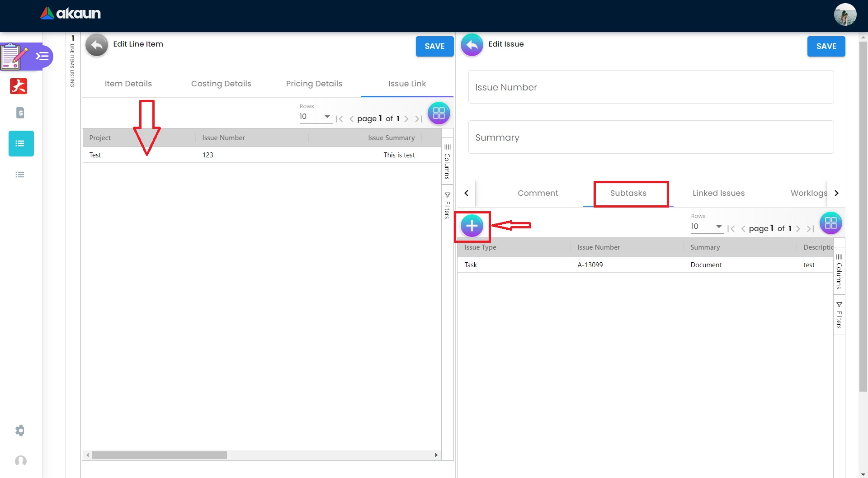Screen dimensions: 868x478
Task: Open grid view button in Subtasks panel
Action: tap(831, 223)
